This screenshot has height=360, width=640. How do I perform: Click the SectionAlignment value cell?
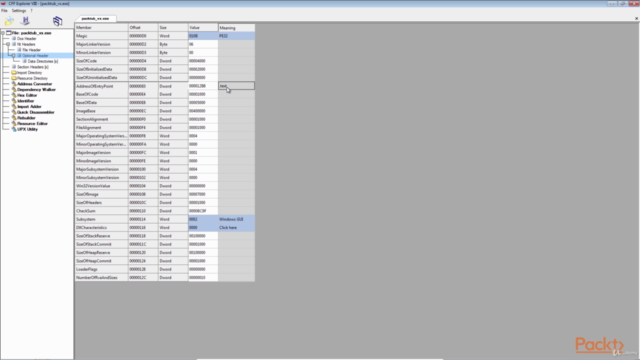point(203,119)
